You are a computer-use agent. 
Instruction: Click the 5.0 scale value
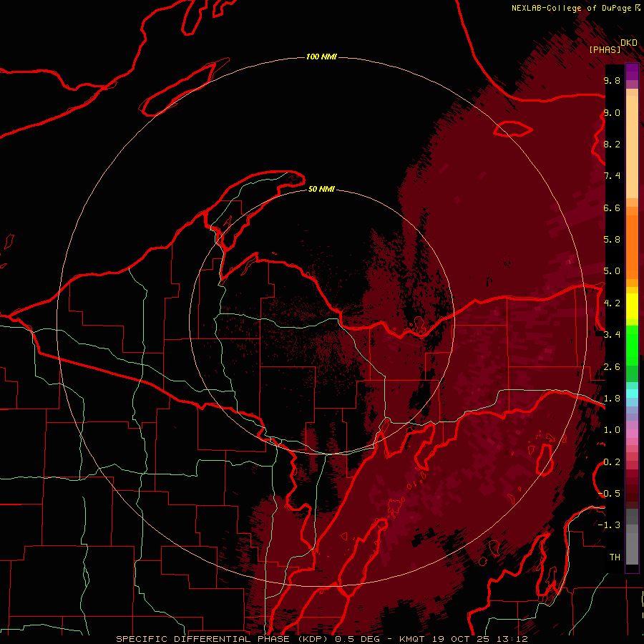[x=612, y=271]
